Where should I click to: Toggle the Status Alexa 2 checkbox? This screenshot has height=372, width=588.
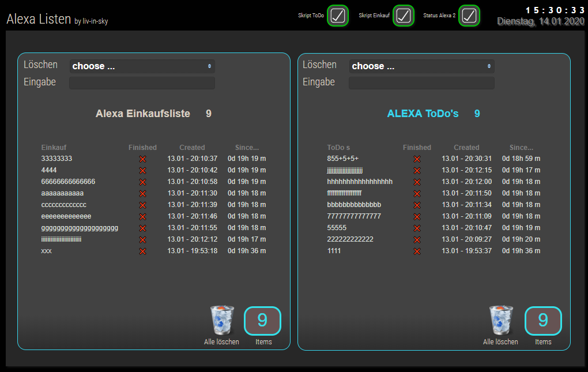click(x=469, y=16)
